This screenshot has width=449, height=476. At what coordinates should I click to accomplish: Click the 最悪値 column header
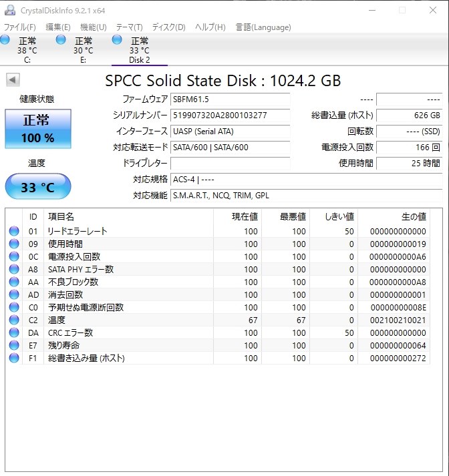[x=286, y=217]
